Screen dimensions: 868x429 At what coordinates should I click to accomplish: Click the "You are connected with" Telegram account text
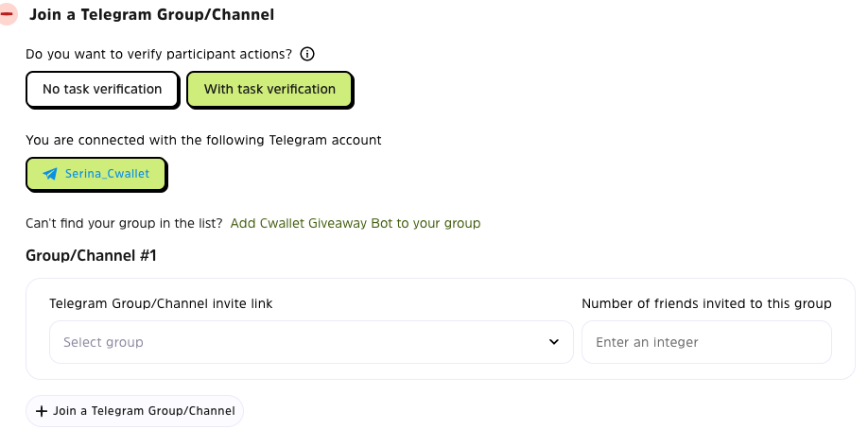203,140
